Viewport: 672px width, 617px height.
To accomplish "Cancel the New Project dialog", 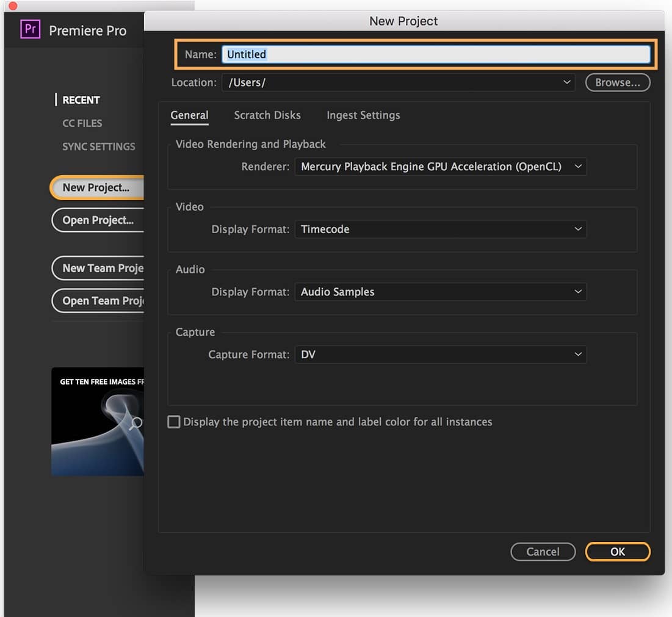I will click(543, 552).
